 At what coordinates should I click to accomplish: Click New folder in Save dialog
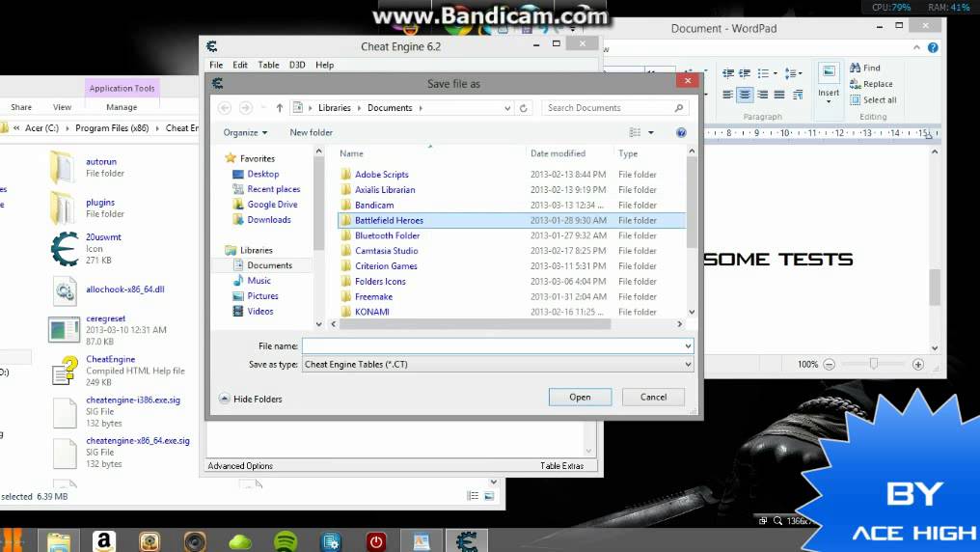pos(312,132)
